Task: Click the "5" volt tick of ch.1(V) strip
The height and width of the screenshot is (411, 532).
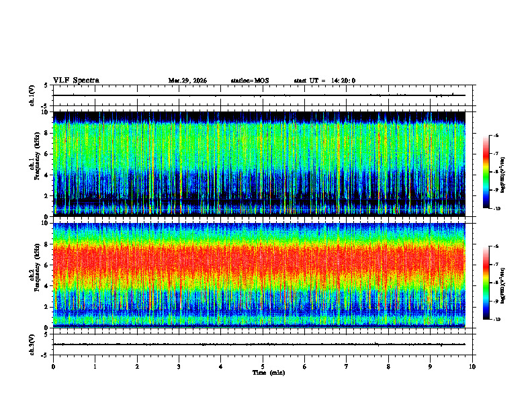Action: click(x=46, y=85)
